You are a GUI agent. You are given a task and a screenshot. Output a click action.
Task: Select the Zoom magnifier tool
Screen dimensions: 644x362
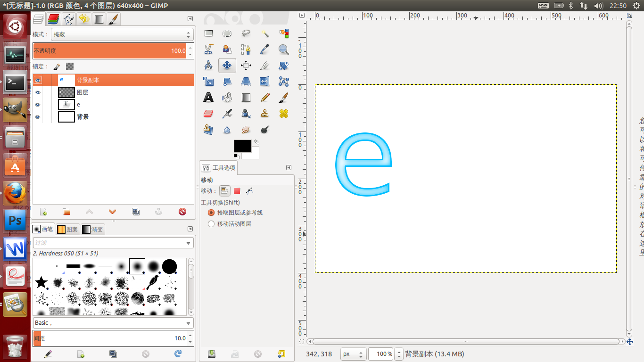coord(283,49)
